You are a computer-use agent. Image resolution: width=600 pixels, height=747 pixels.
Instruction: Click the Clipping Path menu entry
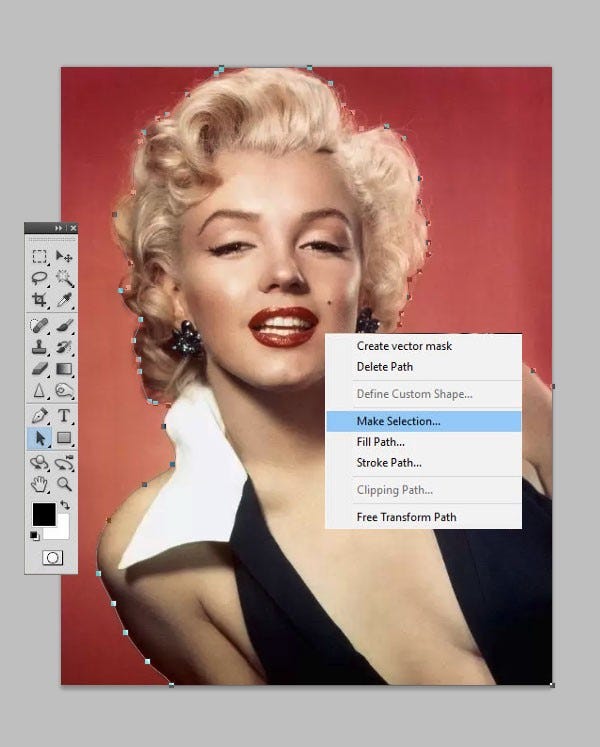(x=395, y=490)
